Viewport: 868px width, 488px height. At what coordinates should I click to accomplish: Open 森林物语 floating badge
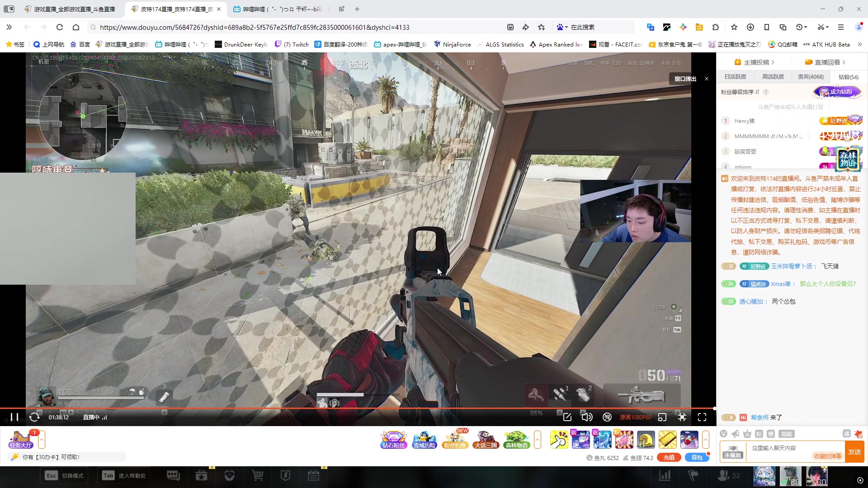coord(848,158)
